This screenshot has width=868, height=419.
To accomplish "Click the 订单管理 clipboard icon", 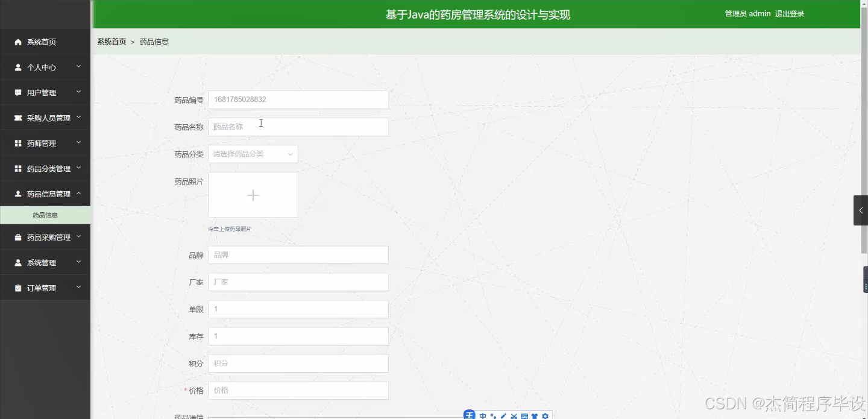I will (17, 287).
